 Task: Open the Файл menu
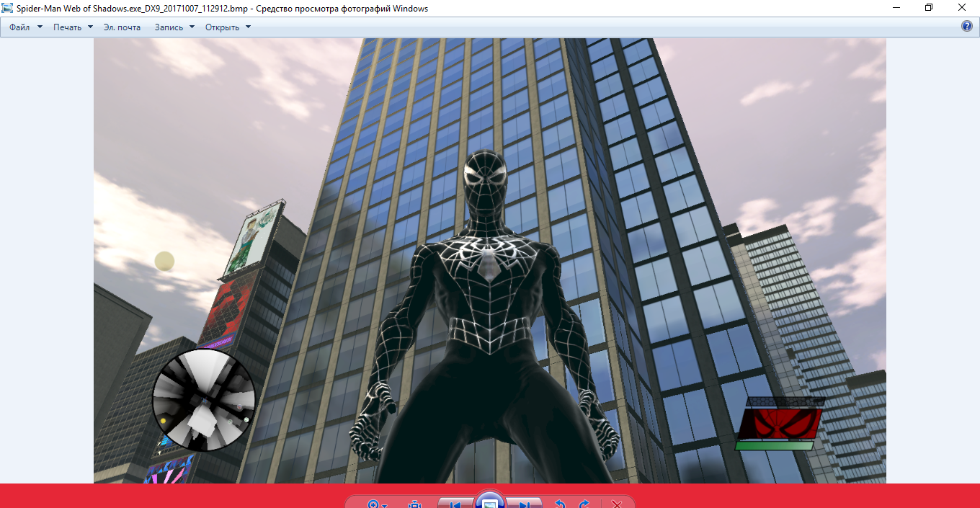[x=26, y=27]
